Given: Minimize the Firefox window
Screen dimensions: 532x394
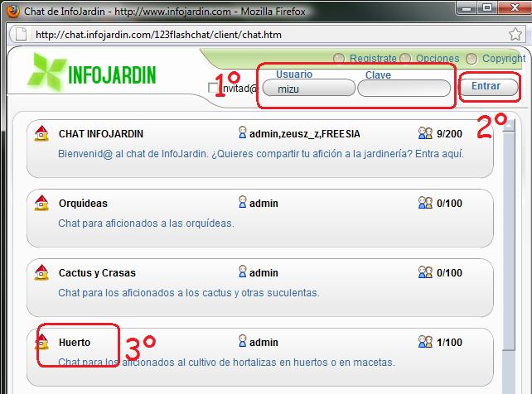Looking at the screenshot, I should tap(467, 7).
